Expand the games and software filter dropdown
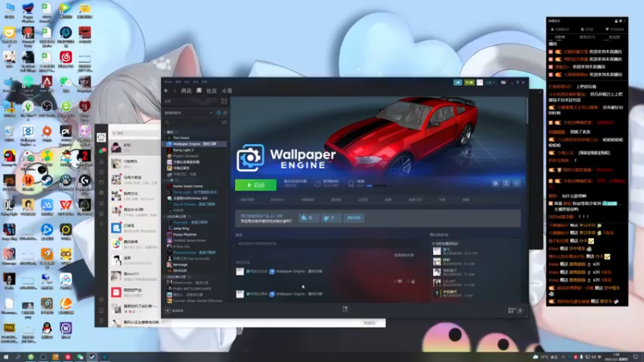This screenshot has height=362, width=644. (x=189, y=113)
